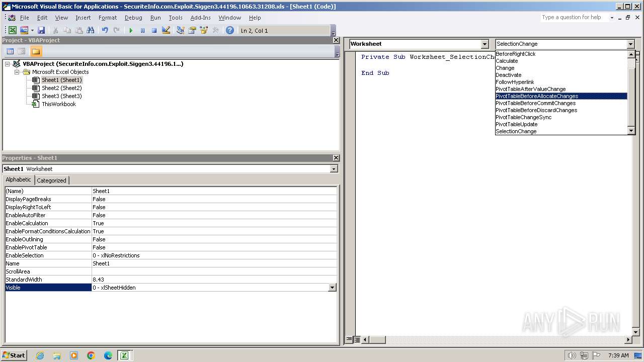
Task: Toggle Folders button in Project pane
Action: pyautogui.click(x=36, y=51)
